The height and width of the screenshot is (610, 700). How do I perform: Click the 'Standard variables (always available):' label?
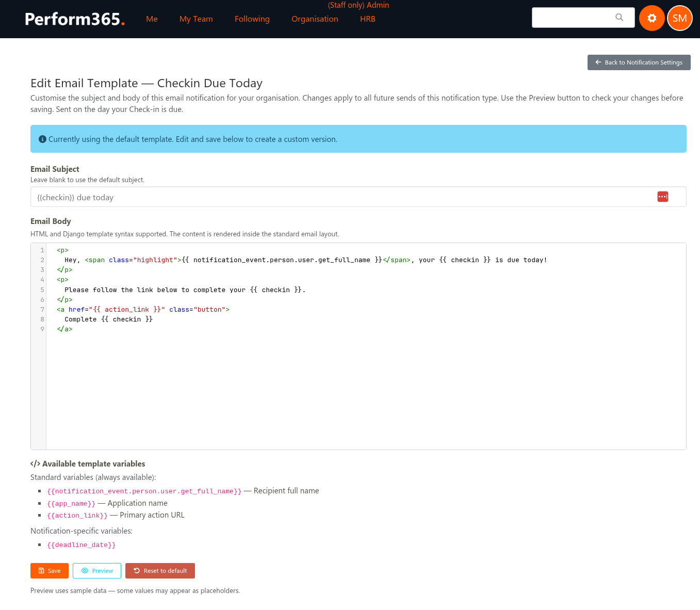[93, 477]
